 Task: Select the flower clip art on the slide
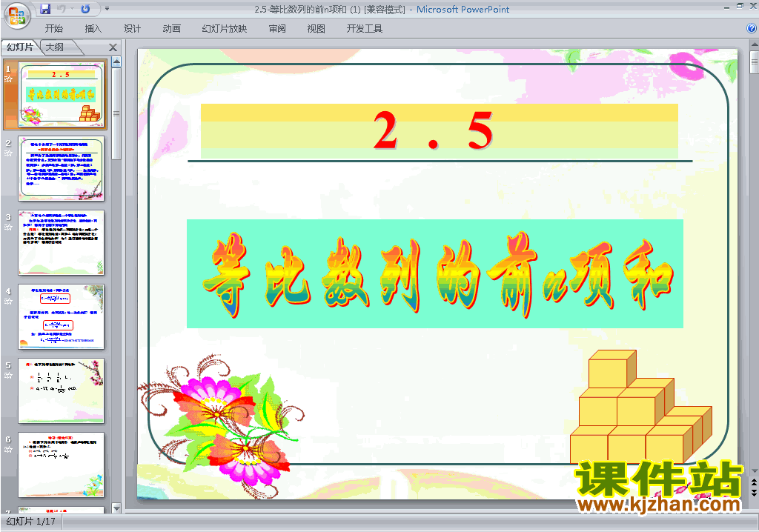222,428
